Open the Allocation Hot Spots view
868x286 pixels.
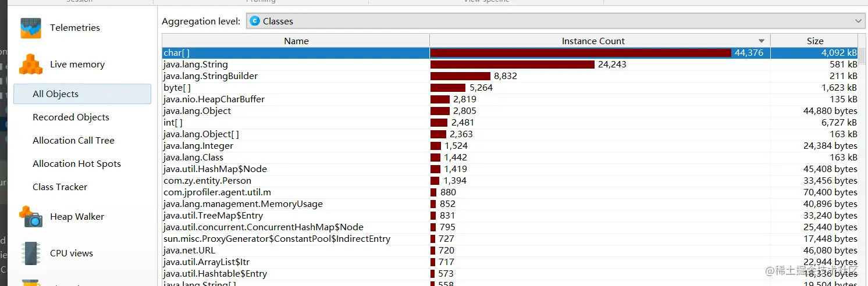[x=77, y=164]
